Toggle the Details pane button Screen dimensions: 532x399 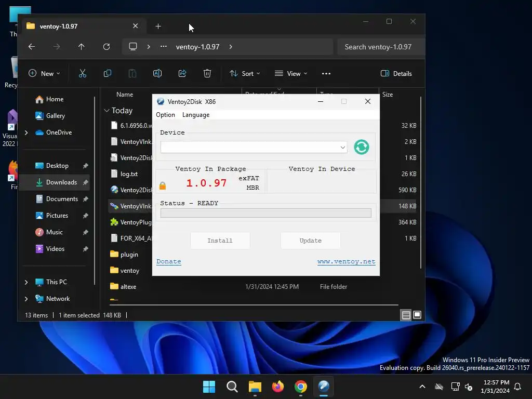click(x=396, y=74)
